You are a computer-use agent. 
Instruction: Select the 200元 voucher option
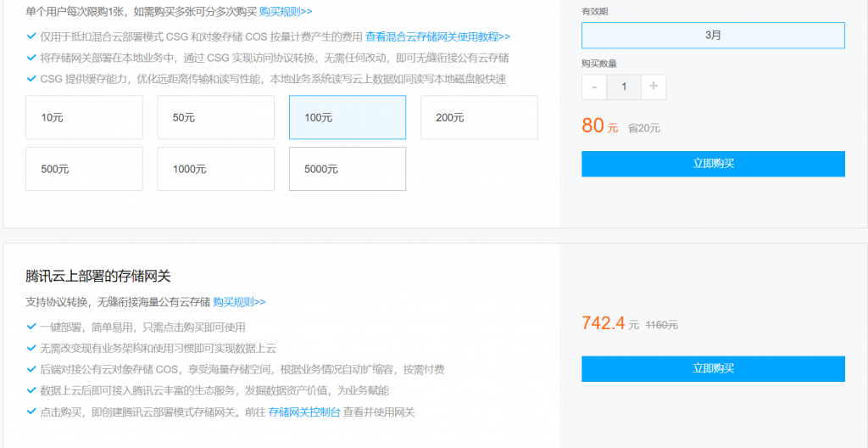(x=480, y=117)
